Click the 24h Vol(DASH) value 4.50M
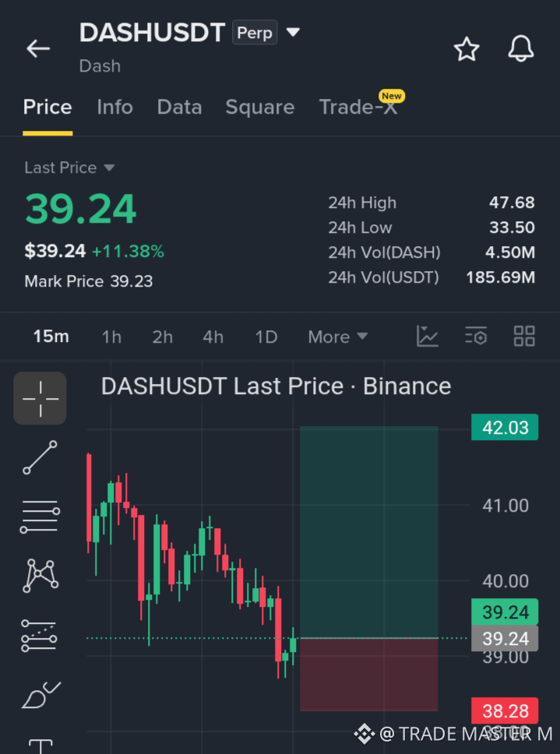 click(510, 252)
